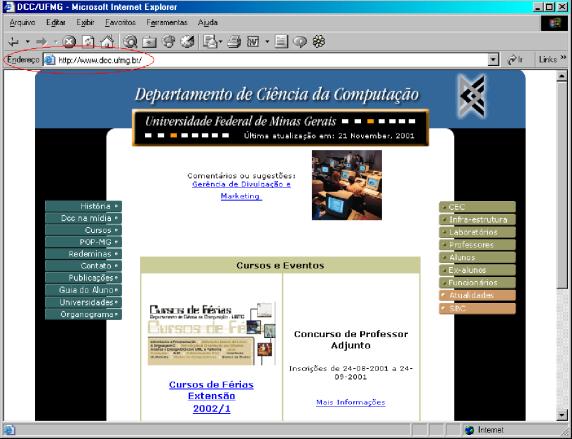Screen dimensions: 572x439
Task: Open the Editar menu
Action: pyautogui.click(x=56, y=23)
